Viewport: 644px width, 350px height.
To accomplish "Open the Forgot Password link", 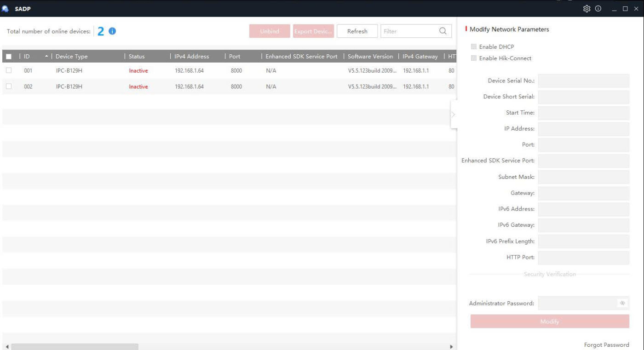I will click(606, 345).
